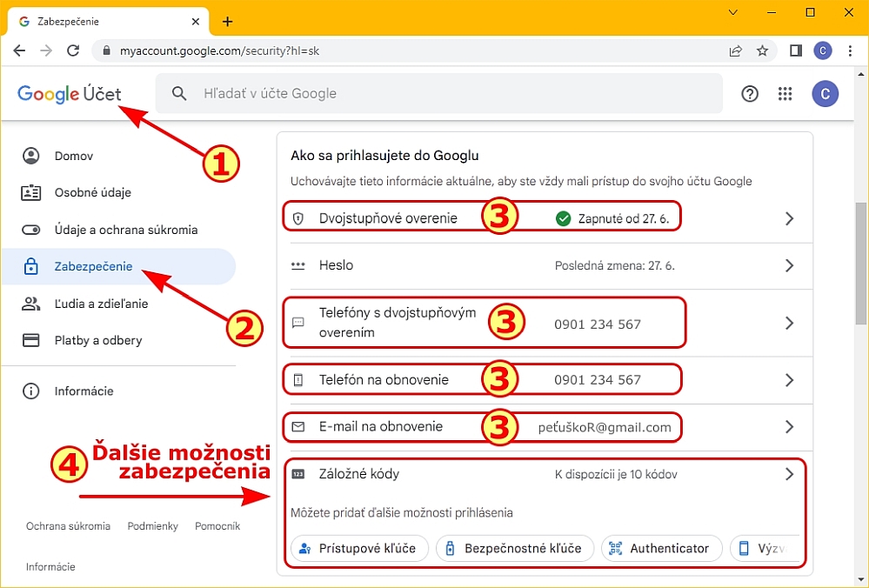
Task: Click the Heslo dots icon
Action: click(x=298, y=265)
